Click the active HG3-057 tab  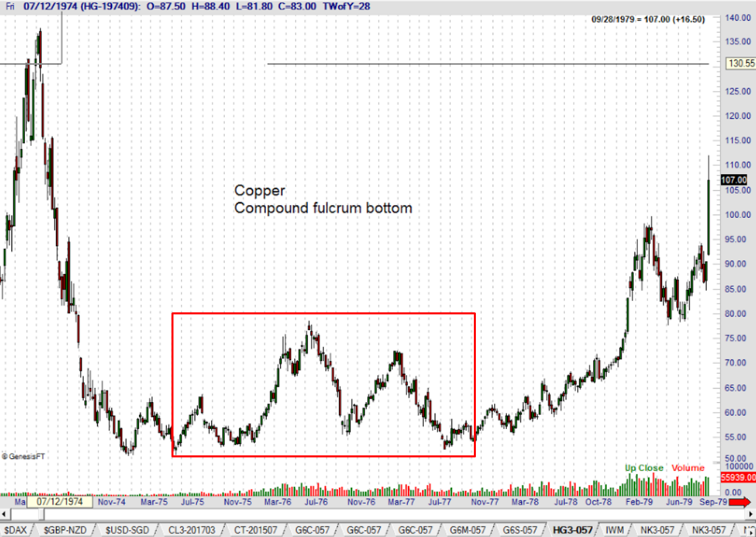[573, 530]
